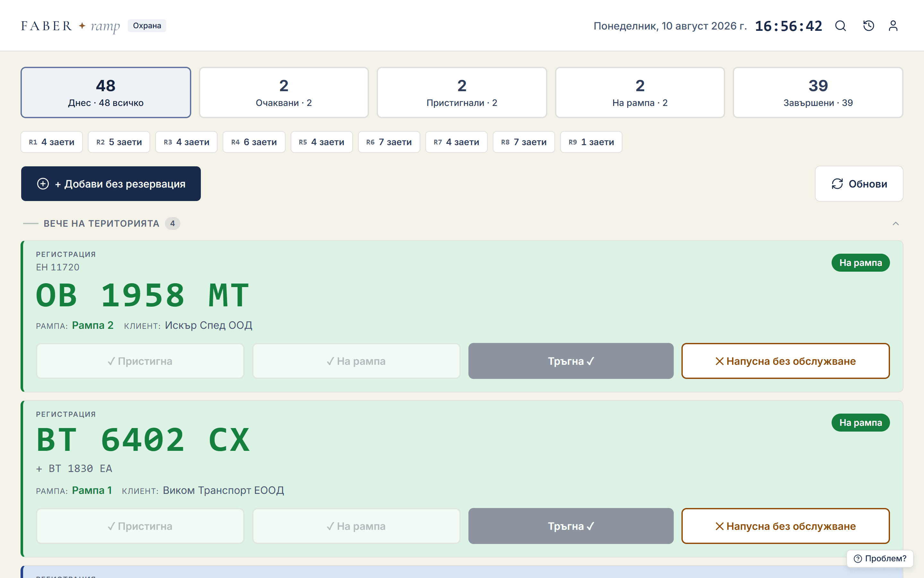
Task: Filter by ramp R9 1 заети
Action: [591, 142]
